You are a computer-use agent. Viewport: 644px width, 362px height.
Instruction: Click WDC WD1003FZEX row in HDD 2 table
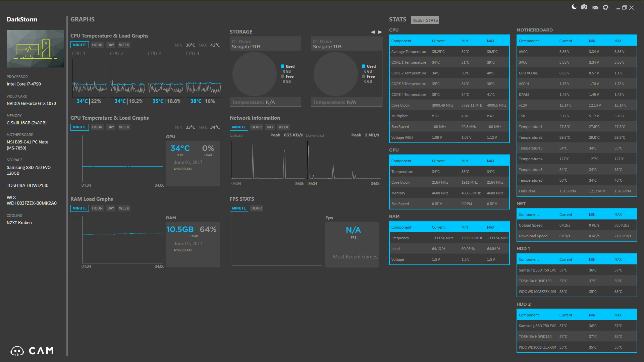(577, 347)
